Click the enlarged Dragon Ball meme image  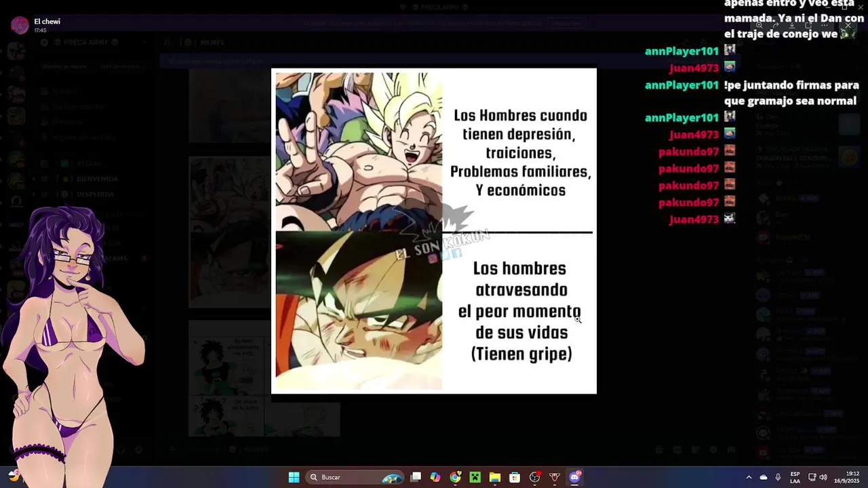pos(434,230)
